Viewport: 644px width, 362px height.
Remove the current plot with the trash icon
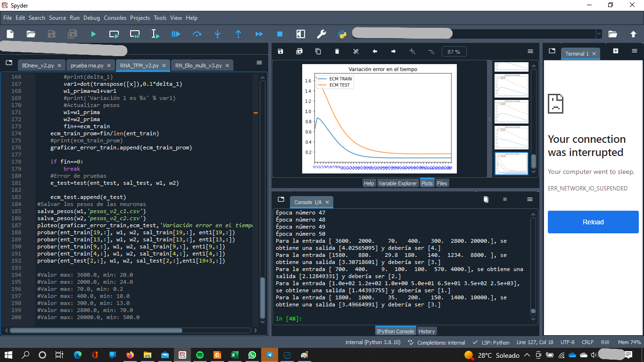tap(337, 51)
